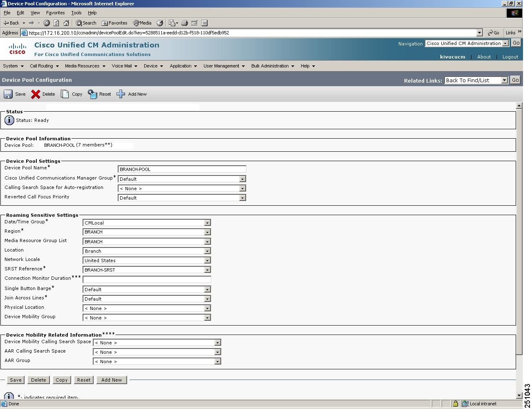Click the bottom Add New button
The height and width of the screenshot is (409, 532).
coord(112,380)
